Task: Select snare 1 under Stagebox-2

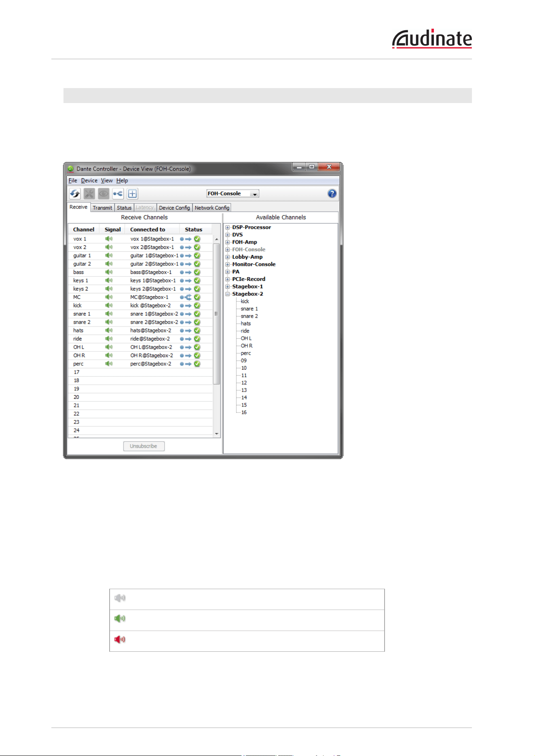Action: pyautogui.click(x=249, y=309)
